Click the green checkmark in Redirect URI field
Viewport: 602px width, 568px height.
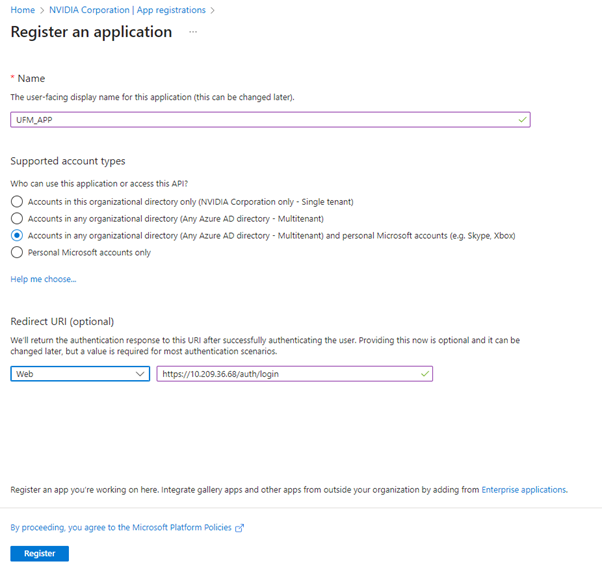point(424,373)
